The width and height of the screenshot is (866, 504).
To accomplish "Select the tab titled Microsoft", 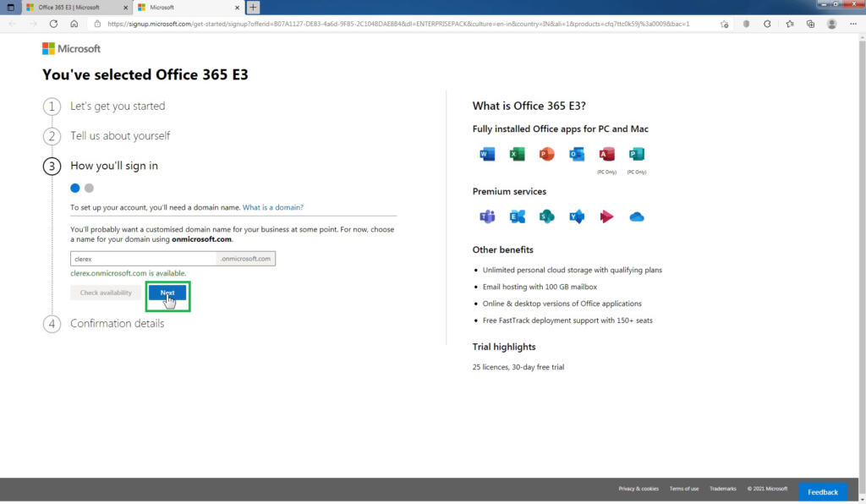I will (189, 7).
